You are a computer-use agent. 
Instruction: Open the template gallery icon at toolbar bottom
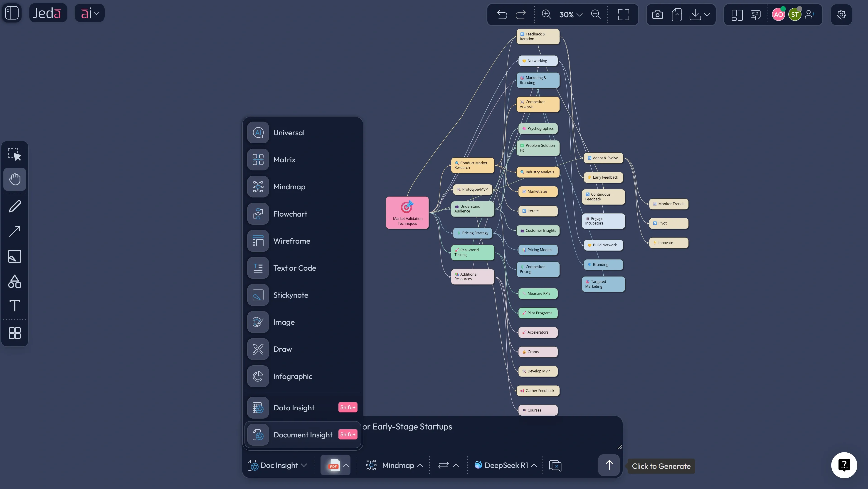[x=15, y=333]
